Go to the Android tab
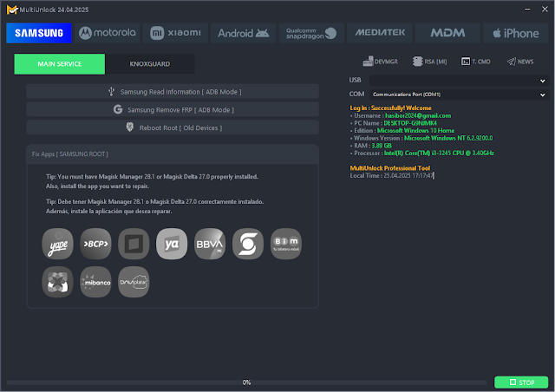The height and width of the screenshot is (392, 555). 243,33
